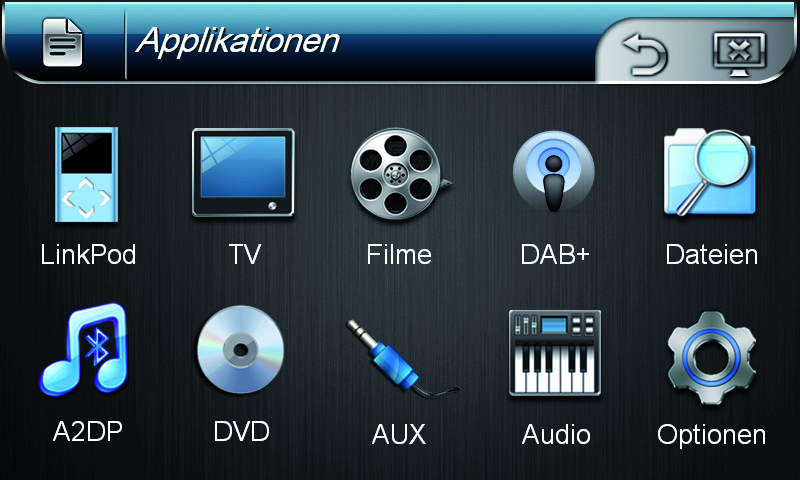Start the DAB+ radio icon
The width and height of the screenshot is (800, 480).
554,171
